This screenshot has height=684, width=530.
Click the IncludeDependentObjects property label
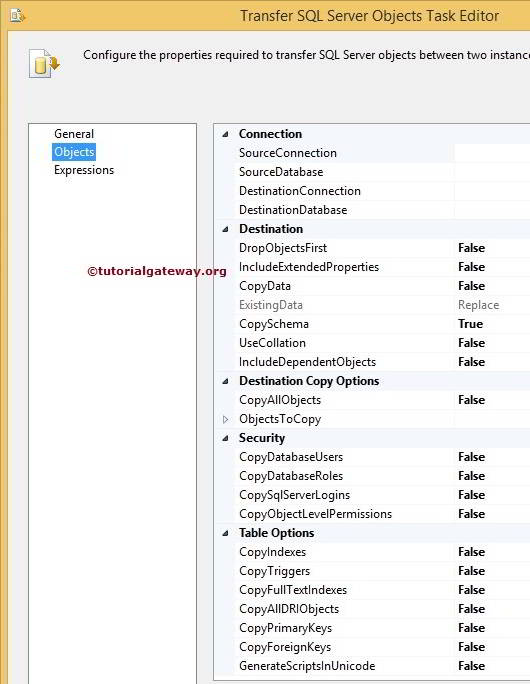(308, 362)
